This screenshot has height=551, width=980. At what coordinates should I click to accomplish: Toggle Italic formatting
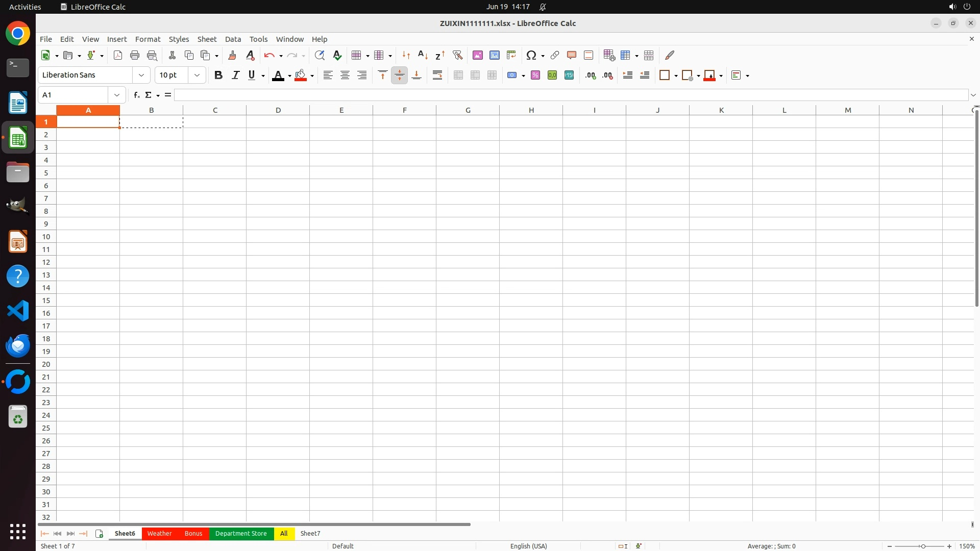(x=235, y=75)
